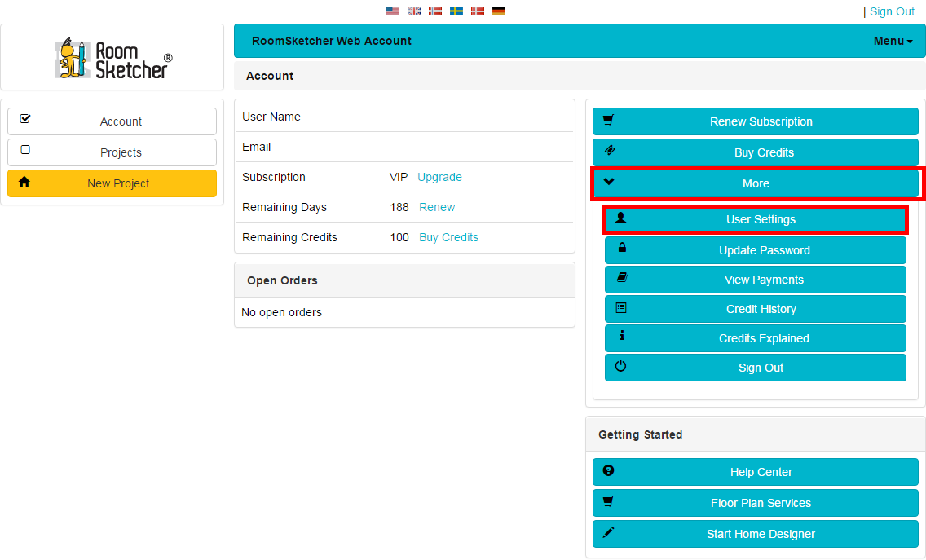Click the 100 credits value

pos(399,237)
